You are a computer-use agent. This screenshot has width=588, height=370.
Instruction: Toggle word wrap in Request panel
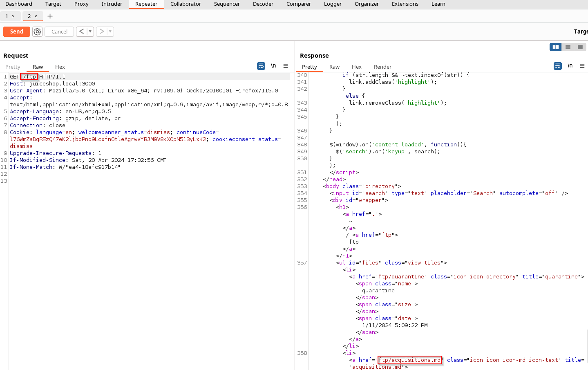[x=261, y=66]
